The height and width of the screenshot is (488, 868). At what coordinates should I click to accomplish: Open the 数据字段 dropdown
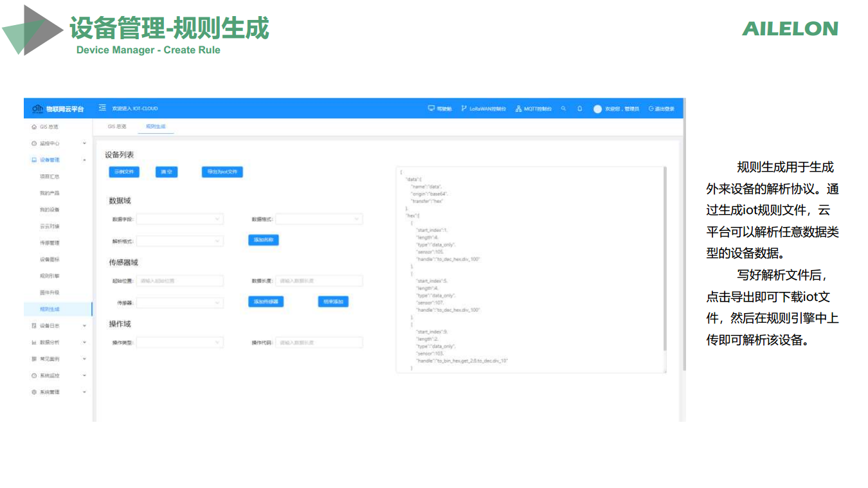180,219
